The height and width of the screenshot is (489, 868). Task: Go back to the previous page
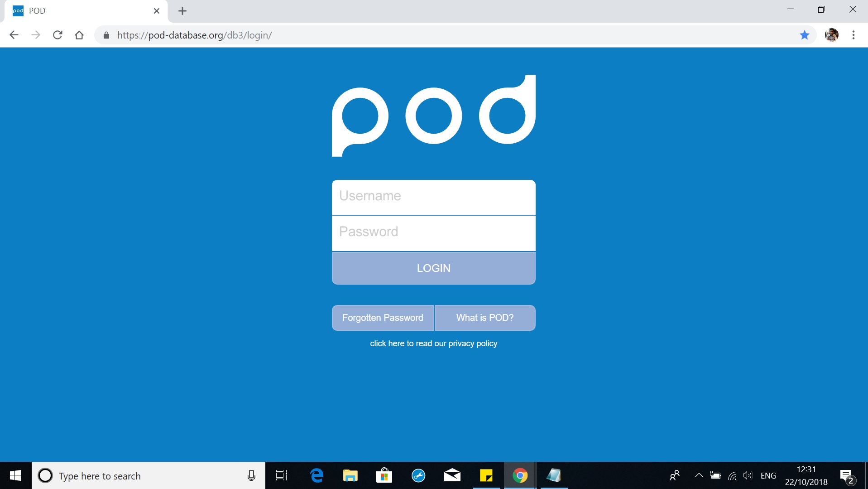pyautogui.click(x=14, y=35)
